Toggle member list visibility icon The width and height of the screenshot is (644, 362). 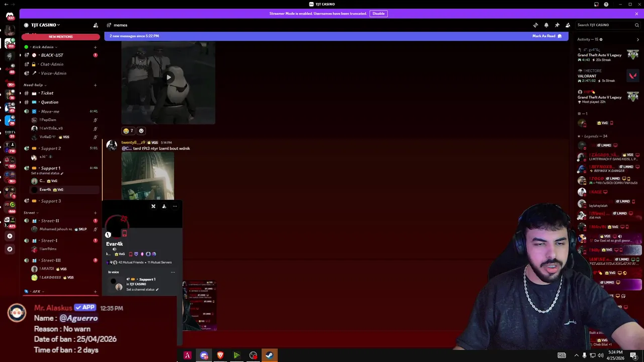tap(568, 25)
